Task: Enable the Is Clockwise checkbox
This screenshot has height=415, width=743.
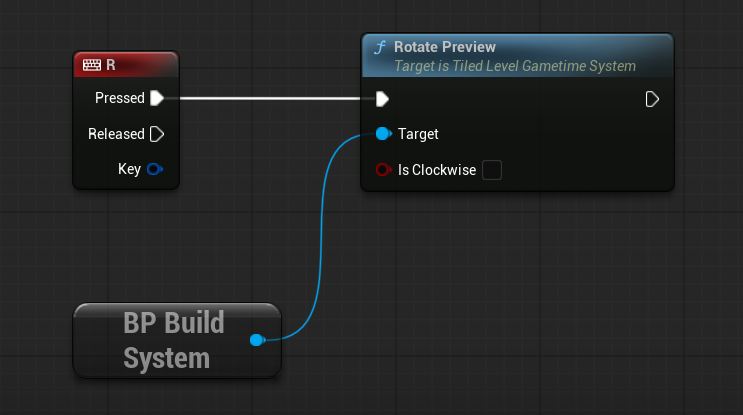Action: 492,170
